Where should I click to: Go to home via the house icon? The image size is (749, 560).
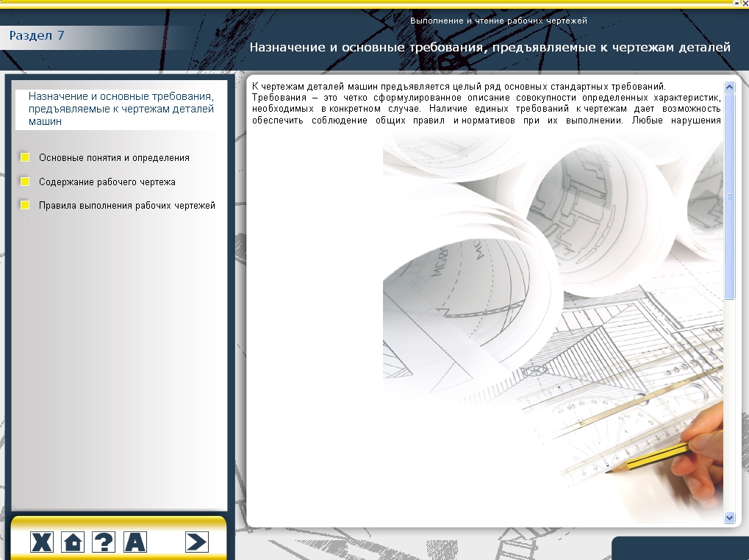(x=73, y=542)
